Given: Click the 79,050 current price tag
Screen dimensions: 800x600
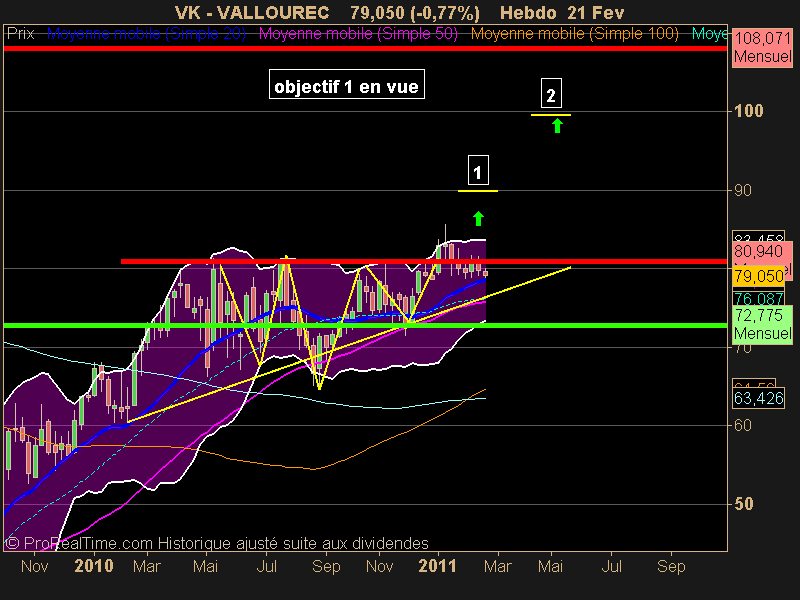Looking at the screenshot, I should click(x=759, y=276).
